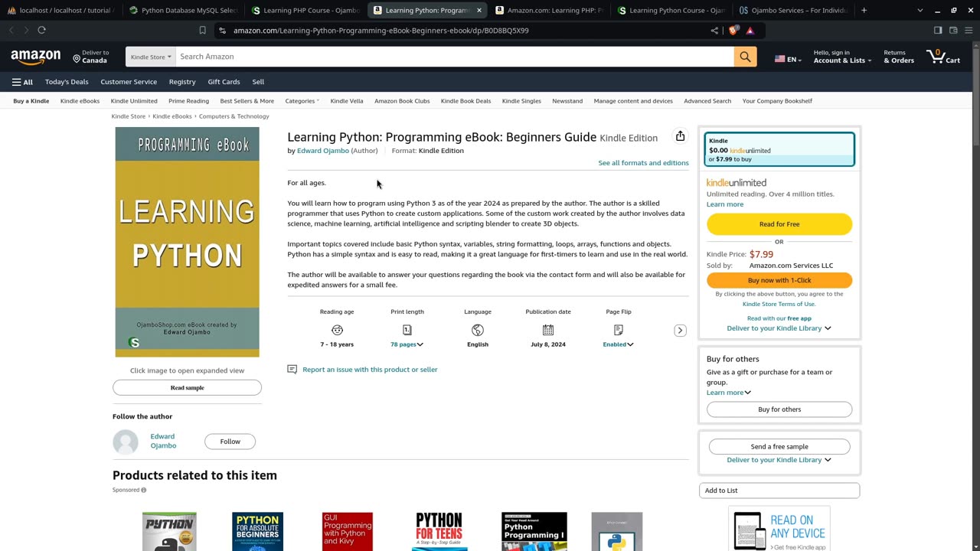Click the Edward Ojambo author avatar
This screenshot has height=551, width=980.
[126, 442]
